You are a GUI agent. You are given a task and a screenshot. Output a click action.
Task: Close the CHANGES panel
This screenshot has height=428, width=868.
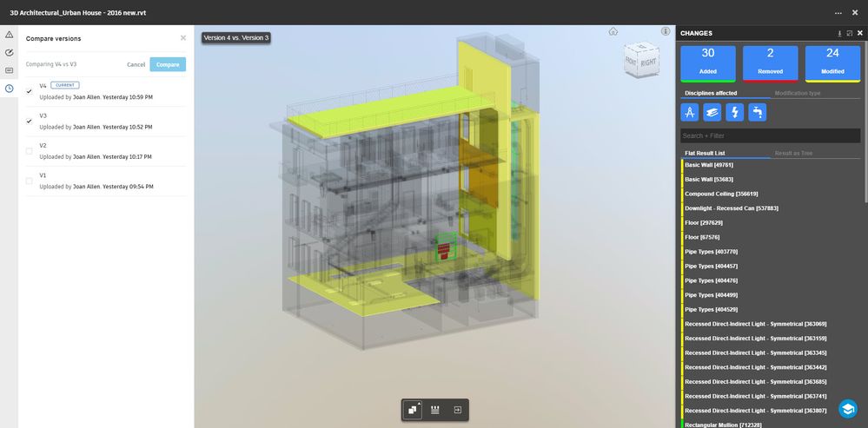coord(860,34)
